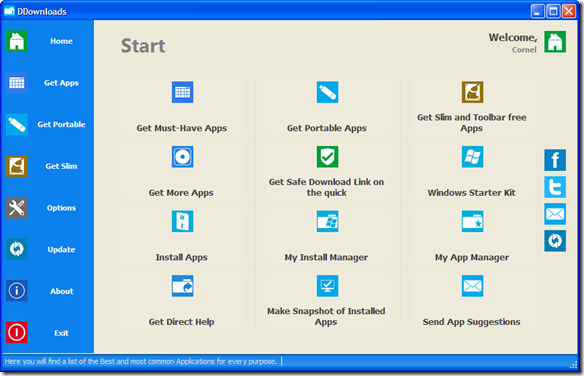The image size is (584, 376).
Task: Click the refresh icon in right social column
Action: tap(555, 241)
